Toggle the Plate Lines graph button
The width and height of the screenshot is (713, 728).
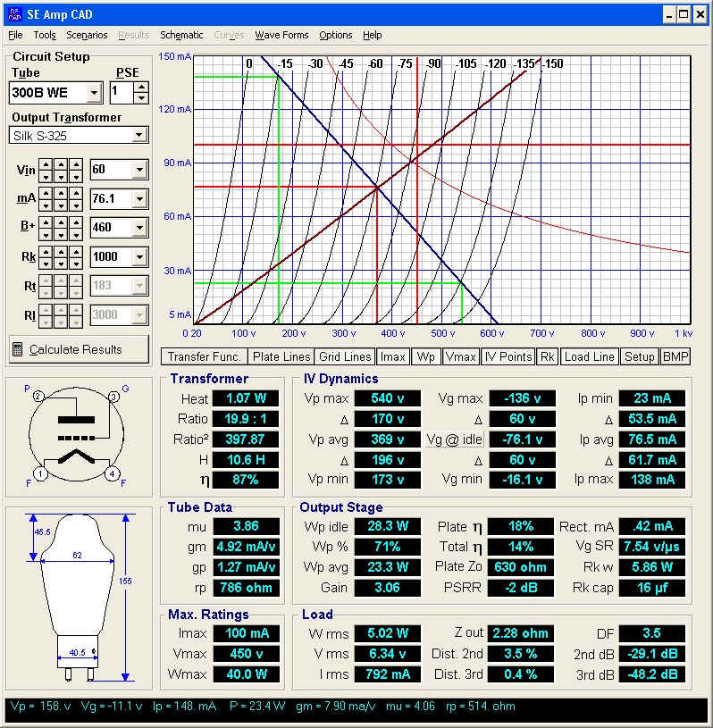click(x=281, y=356)
